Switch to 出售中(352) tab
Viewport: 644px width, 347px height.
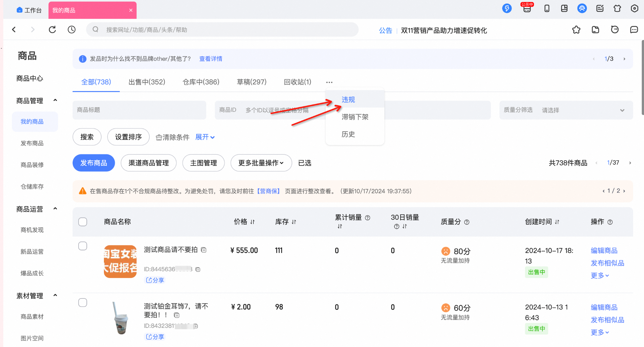(147, 82)
